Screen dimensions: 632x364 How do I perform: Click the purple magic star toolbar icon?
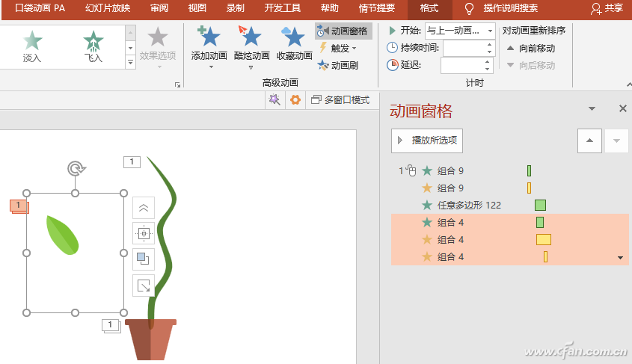(x=274, y=99)
